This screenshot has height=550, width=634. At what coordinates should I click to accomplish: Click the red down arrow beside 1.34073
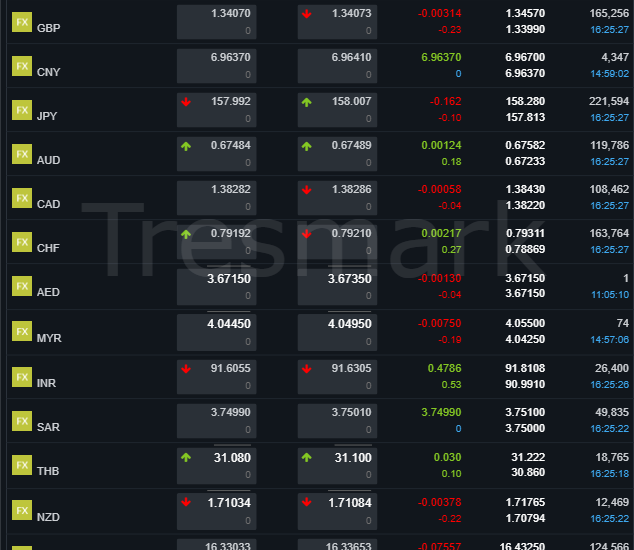tap(306, 14)
